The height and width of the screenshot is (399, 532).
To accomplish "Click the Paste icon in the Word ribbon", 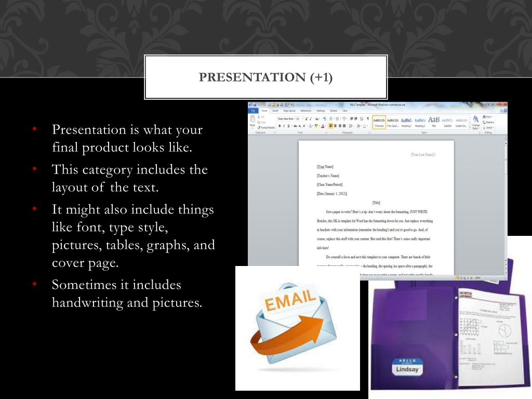I will (252, 121).
